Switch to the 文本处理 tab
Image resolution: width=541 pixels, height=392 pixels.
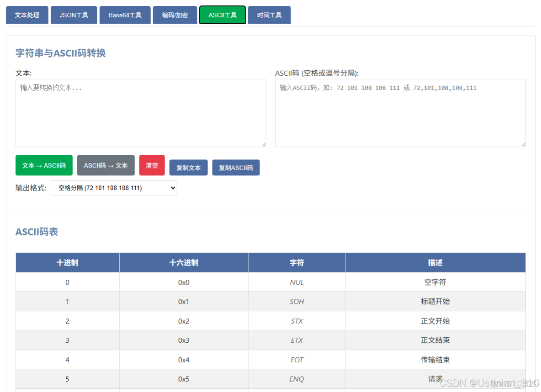click(27, 15)
